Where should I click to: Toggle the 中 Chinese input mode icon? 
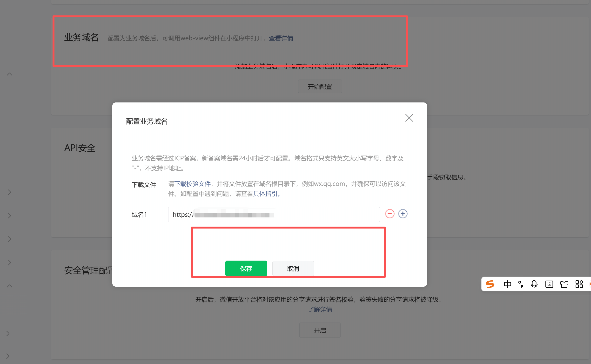click(x=507, y=284)
